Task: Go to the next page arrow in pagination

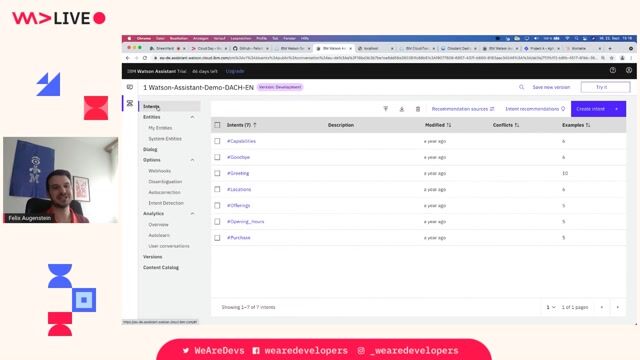Action: click(x=618, y=307)
